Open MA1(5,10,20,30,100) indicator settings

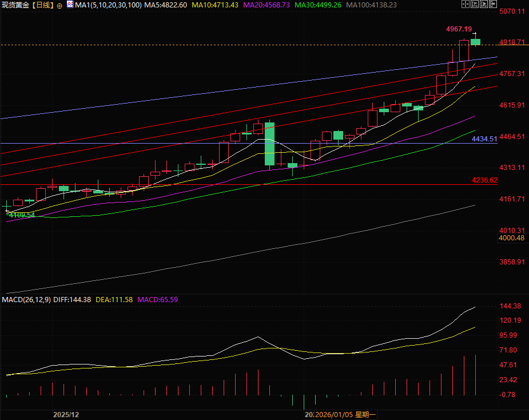108,5
